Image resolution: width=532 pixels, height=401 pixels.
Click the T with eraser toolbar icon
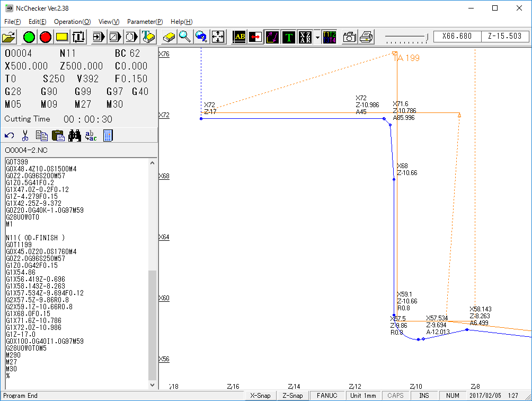(x=148, y=37)
